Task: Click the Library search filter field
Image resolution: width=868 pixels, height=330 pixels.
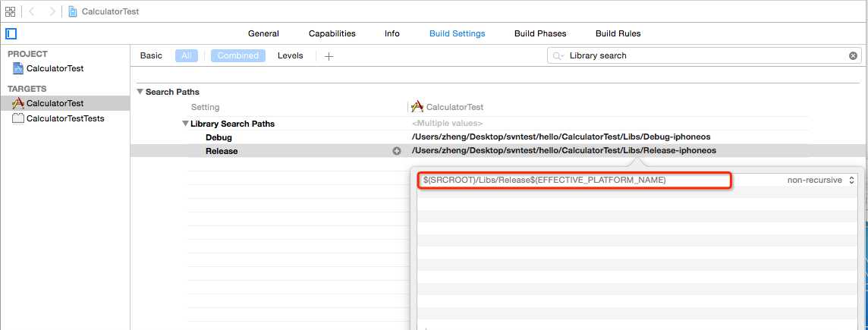Action: click(x=706, y=55)
